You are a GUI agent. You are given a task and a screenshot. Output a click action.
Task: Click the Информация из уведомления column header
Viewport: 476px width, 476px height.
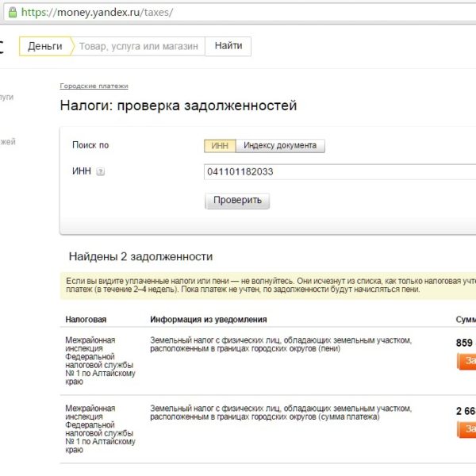pyautogui.click(x=208, y=319)
